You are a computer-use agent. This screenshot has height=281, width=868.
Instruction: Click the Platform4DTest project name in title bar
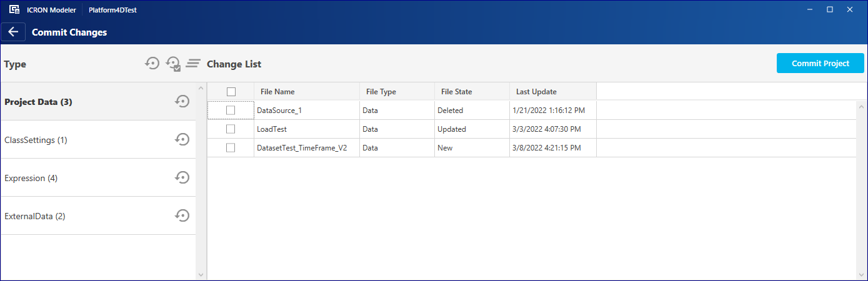(113, 10)
